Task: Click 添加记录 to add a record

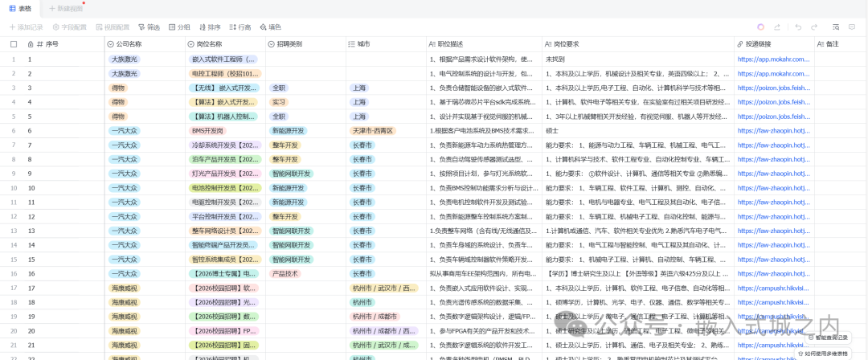Action: pyautogui.click(x=27, y=27)
